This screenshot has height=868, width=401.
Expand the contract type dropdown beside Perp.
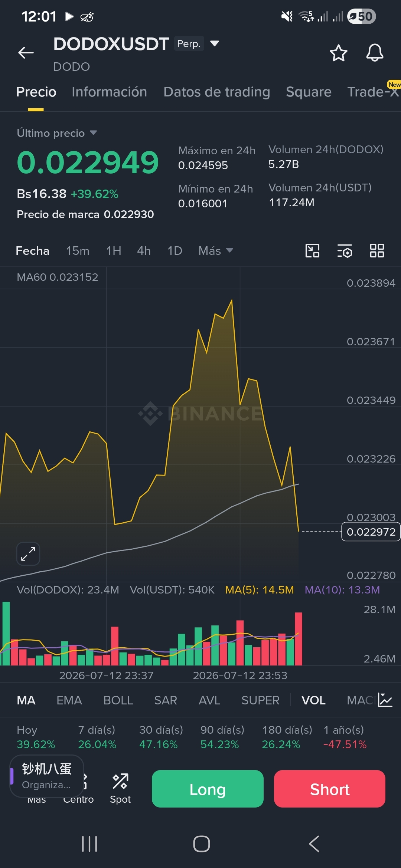(214, 43)
